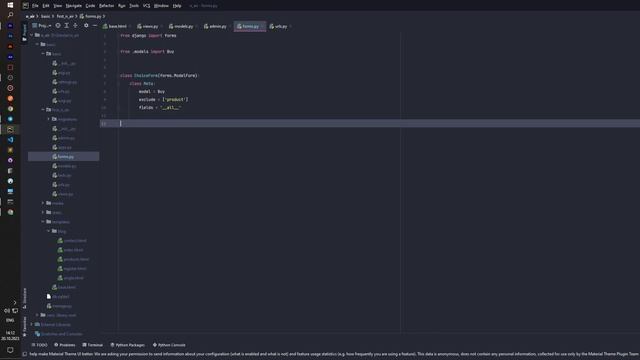Screen dimensions: 640x360
Task: Open the Code menu
Action: (90, 6)
